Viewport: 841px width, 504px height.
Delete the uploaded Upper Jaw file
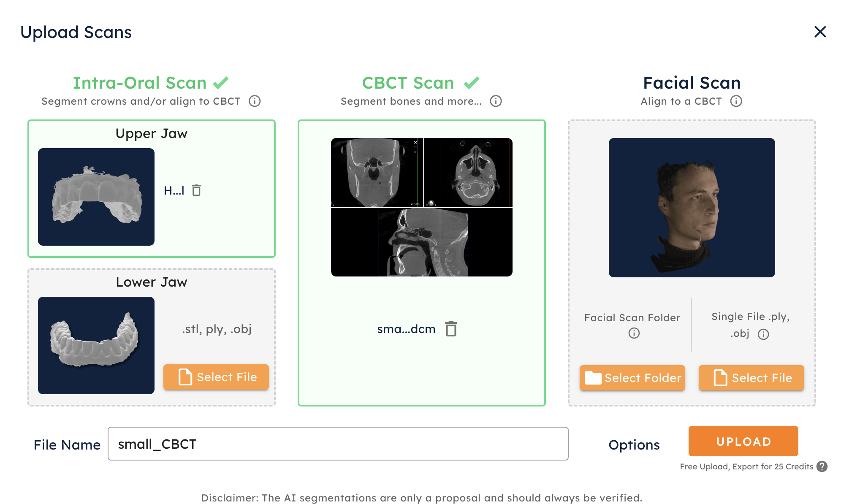click(x=196, y=190)
